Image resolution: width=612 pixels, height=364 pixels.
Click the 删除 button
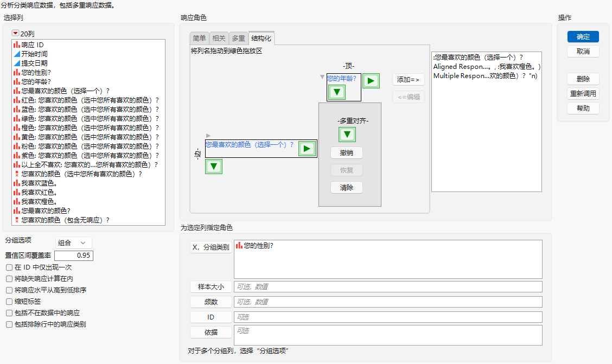[583, 79]
